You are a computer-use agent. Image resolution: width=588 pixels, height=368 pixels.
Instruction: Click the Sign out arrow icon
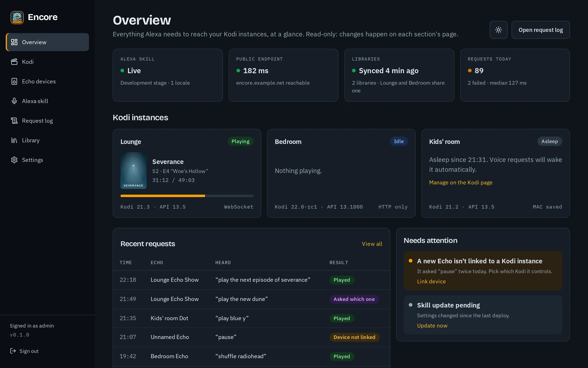pyautogui.click(x=13, y=351)
